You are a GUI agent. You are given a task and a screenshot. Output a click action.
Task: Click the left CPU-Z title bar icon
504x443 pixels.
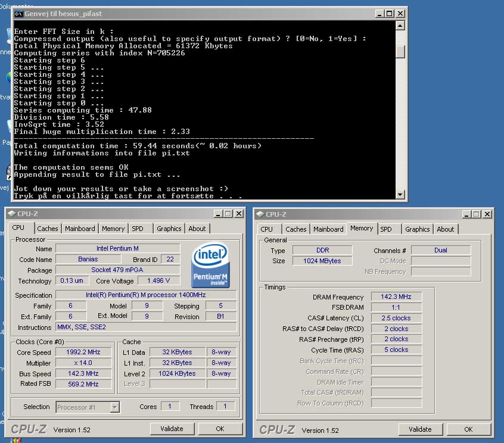(x=12, y=214)
